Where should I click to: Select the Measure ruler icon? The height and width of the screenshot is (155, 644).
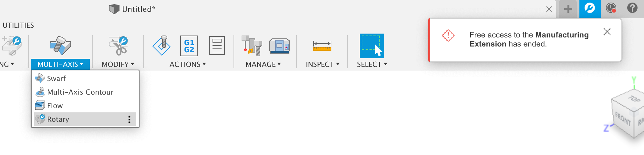click(322, 46)
